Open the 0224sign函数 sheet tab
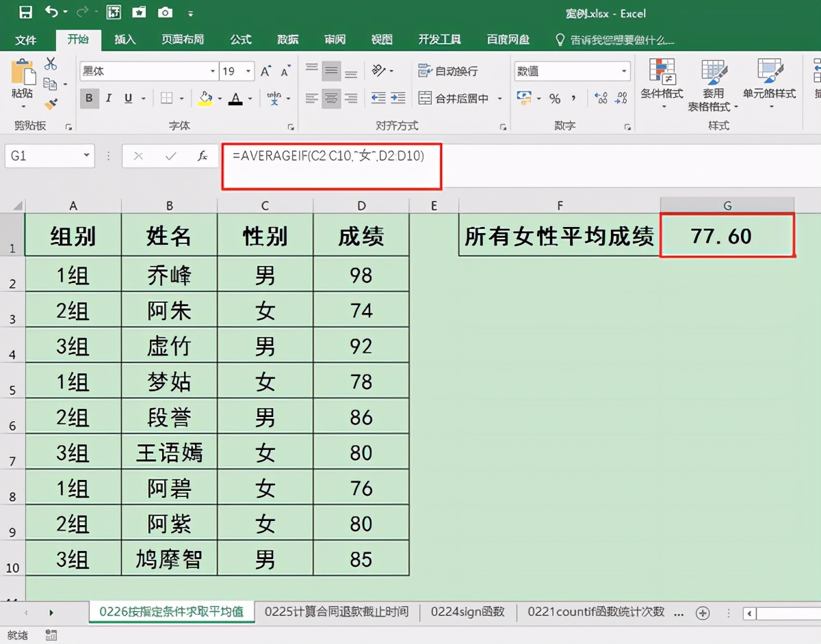The image size is (821, 644). click(468, 612)
